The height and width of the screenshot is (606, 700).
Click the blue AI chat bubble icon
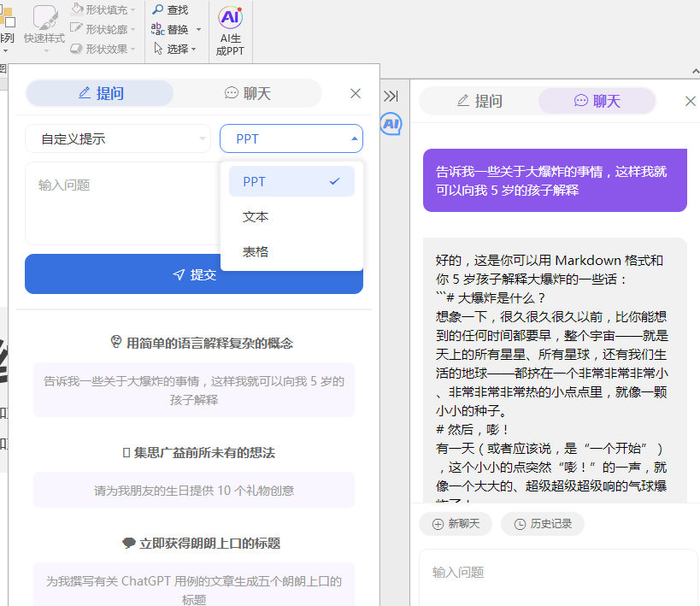point(391,124)
